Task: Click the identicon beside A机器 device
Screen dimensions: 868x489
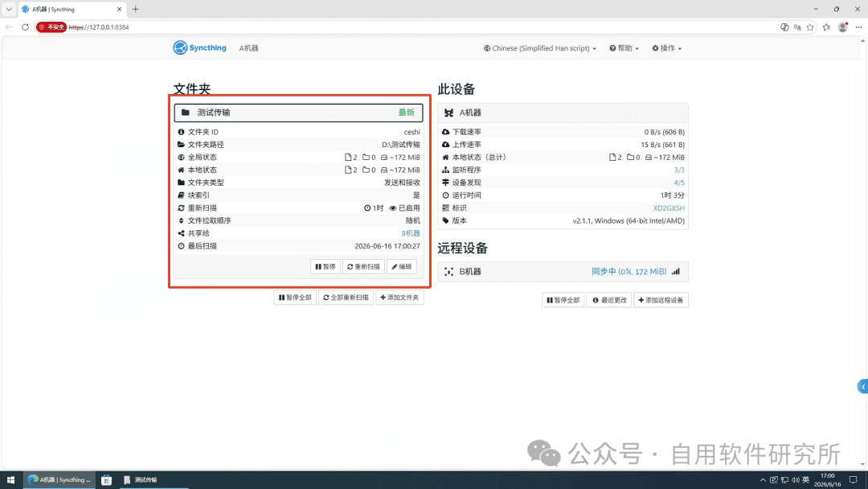Action: coord(449,113)
